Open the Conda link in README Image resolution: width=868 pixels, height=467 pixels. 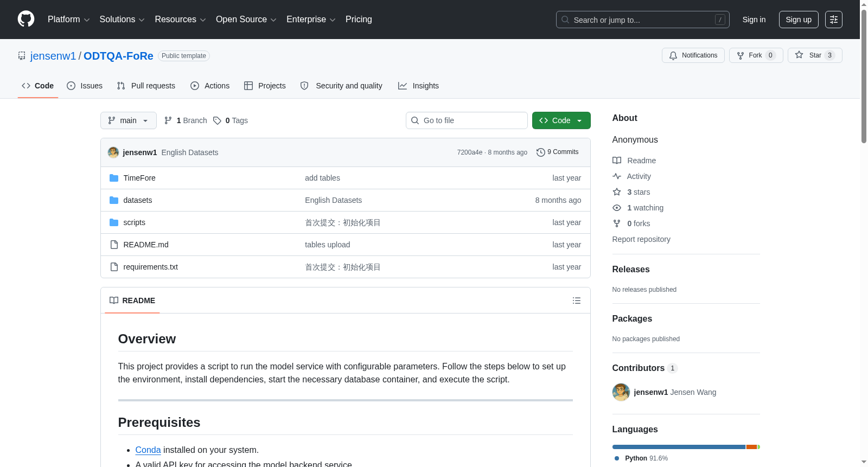pos(148,450)
